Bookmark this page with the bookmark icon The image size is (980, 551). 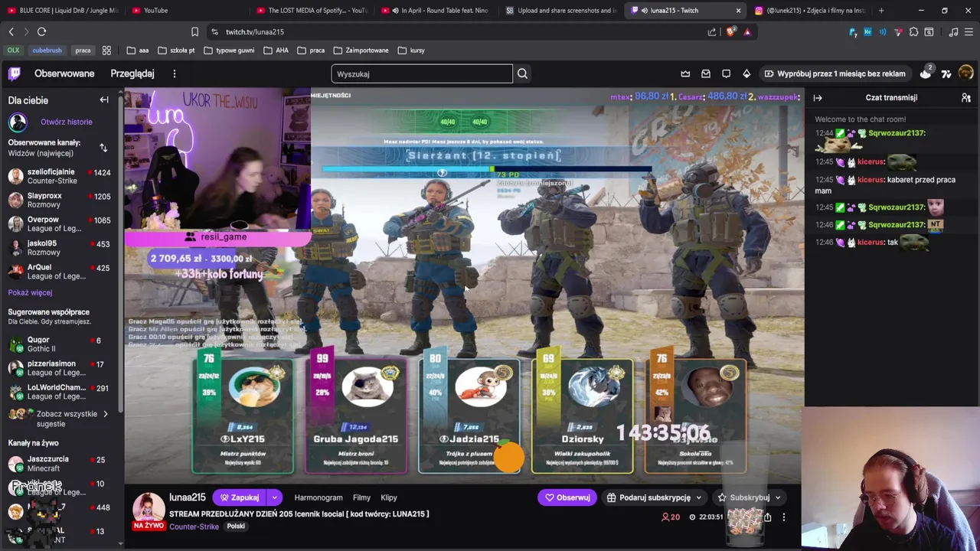[194, 31]
